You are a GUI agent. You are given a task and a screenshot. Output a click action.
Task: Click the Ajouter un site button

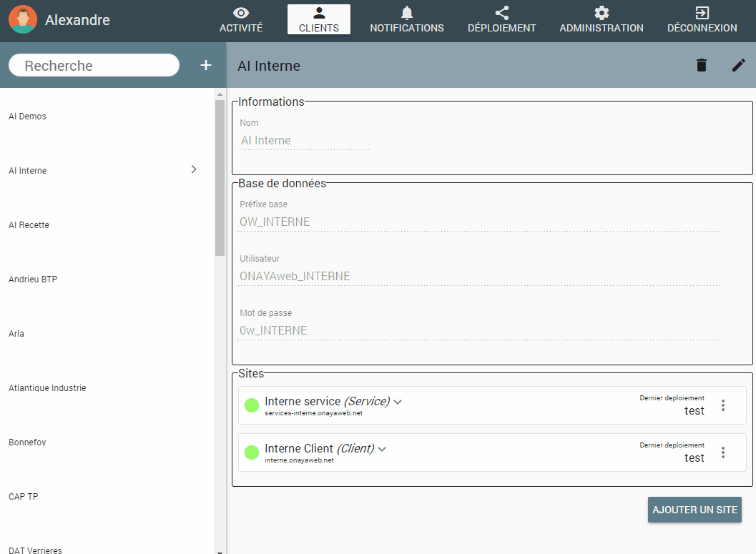point(694,510)
